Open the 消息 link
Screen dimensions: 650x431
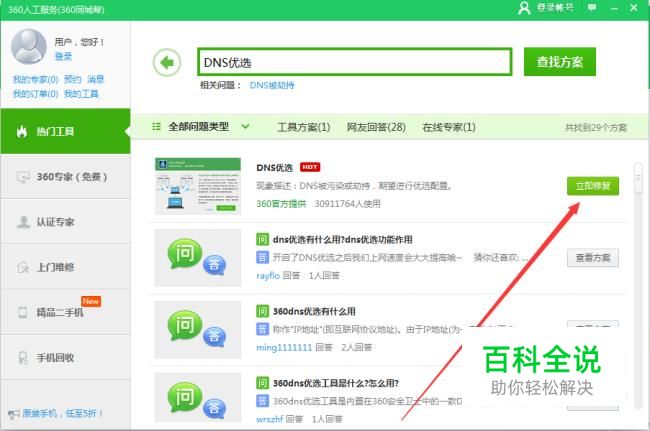[x=95, y=79]
